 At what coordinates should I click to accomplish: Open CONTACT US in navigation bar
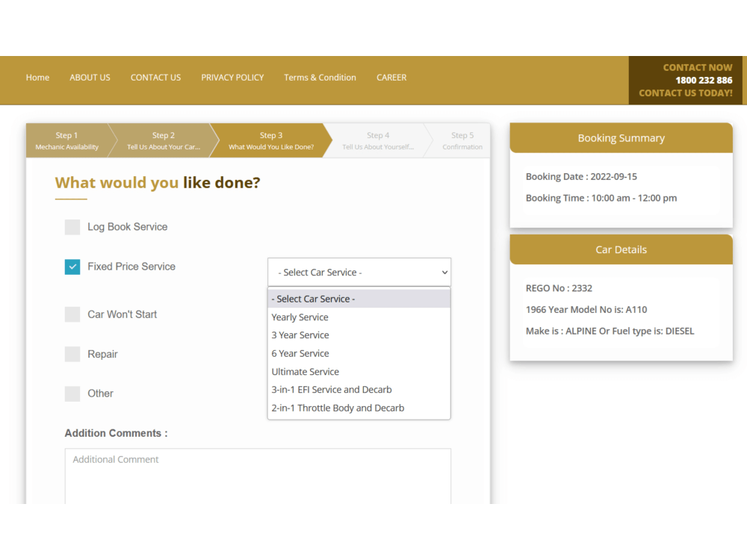tap(156, 77)
